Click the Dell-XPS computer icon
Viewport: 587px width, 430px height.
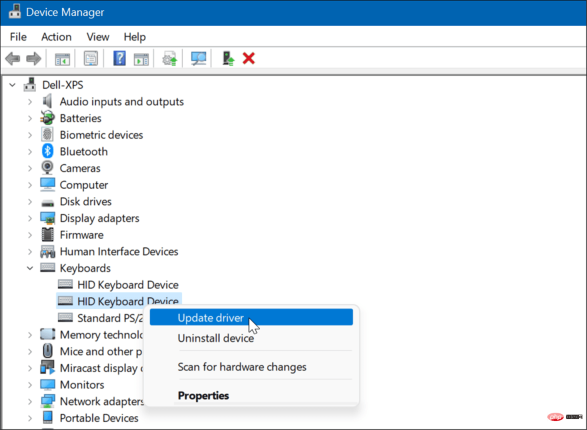click(x=30, y=85)
